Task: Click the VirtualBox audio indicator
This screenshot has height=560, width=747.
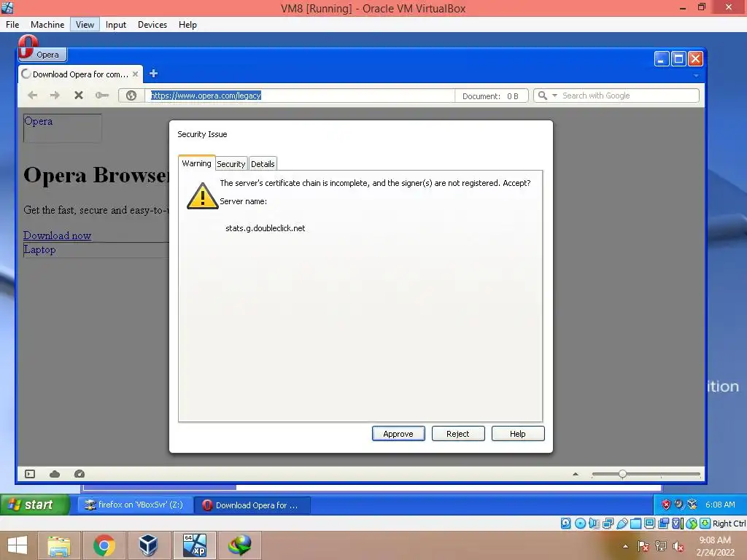Action: (594, 524)
